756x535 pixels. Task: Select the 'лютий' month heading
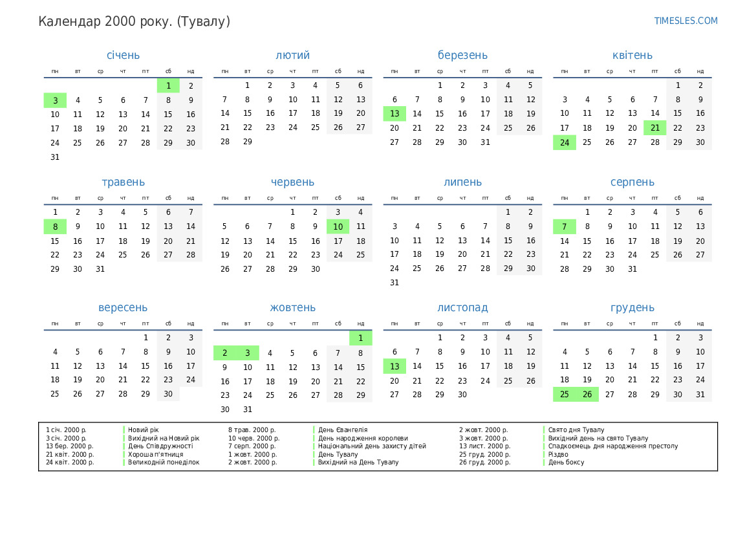[x=293, y=55]
